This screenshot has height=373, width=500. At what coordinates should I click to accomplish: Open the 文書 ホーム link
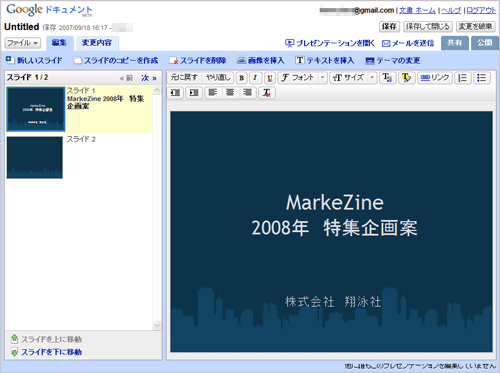pos(417,10)
